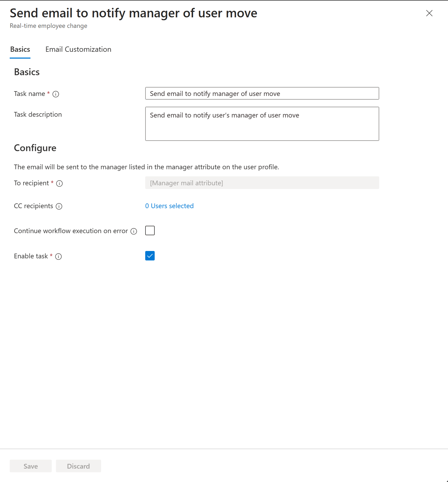Uncheck the Enable task checkbox

coord(150,256)
